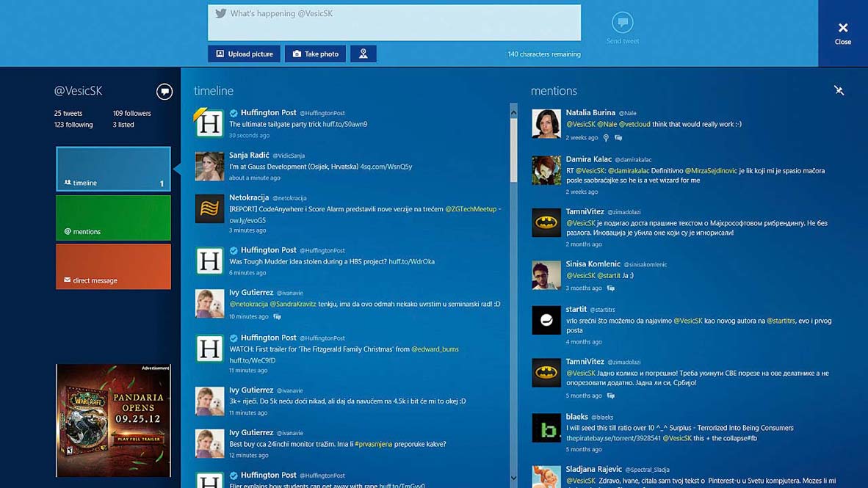This screenshot has width=868, height=488.
Task: Click the '3 listed' count
Action: tap(123, 125)
